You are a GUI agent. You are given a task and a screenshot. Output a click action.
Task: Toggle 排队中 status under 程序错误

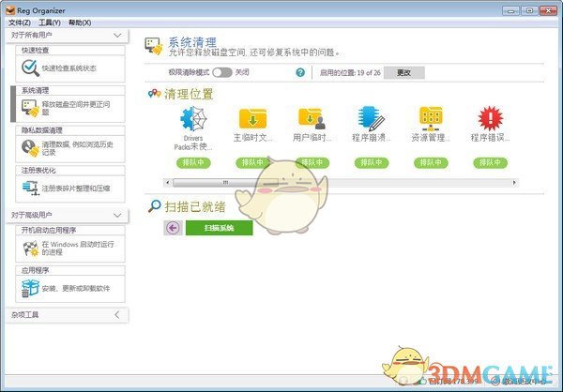pos(490,162)
